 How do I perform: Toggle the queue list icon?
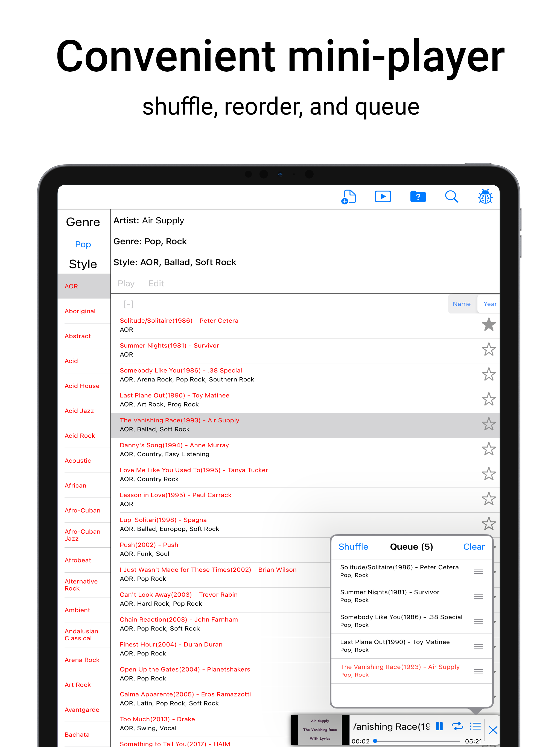(x=475, y=726)
